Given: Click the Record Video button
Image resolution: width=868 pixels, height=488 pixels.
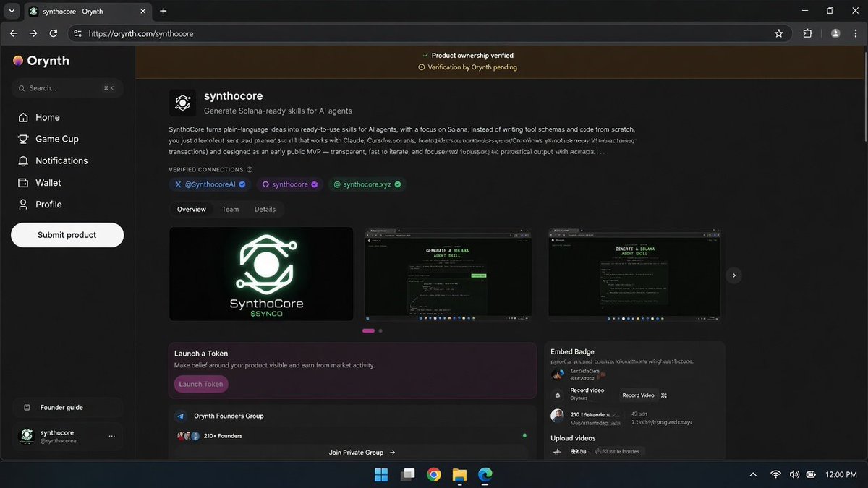Looking at the screenshot, I should 639,395.
